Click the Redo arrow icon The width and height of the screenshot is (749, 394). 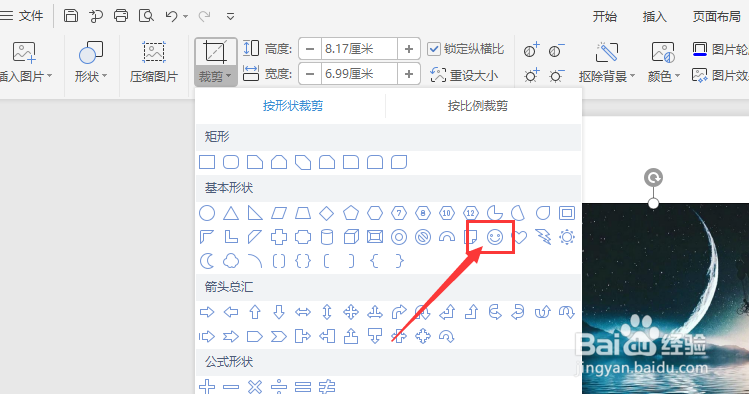coord(204,16)
